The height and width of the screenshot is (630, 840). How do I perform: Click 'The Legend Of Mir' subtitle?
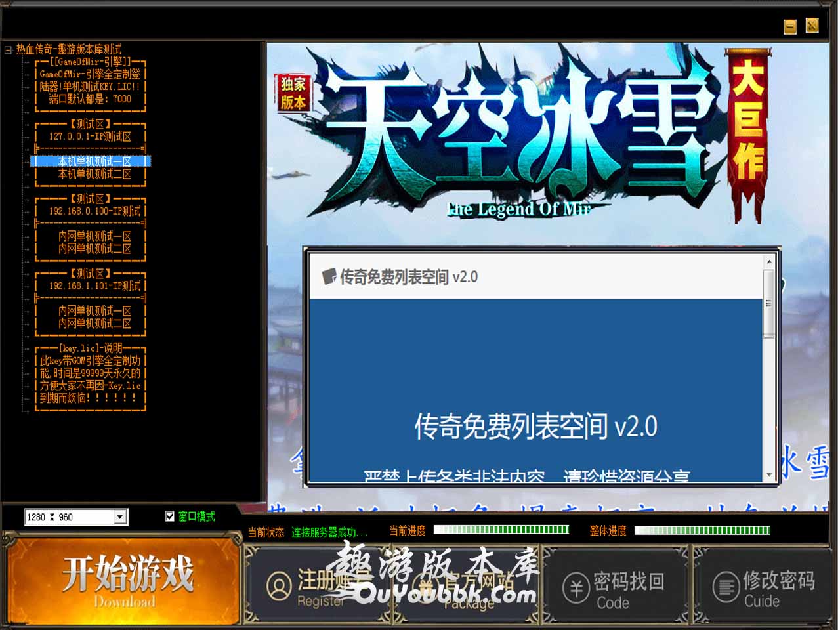[520, 209]
